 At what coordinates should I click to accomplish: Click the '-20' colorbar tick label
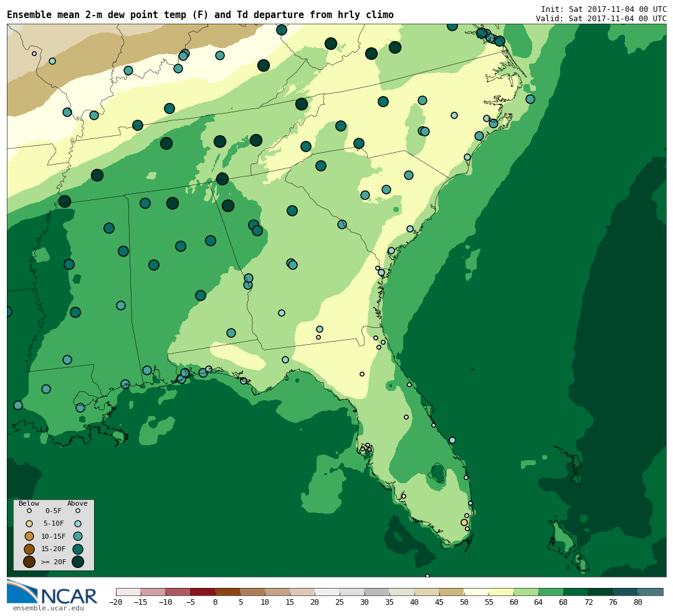pyautogui.click(x=116, y=602)
